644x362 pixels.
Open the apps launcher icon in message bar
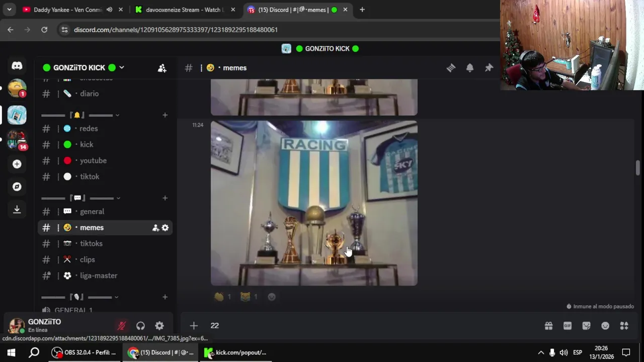click(624, 326)
